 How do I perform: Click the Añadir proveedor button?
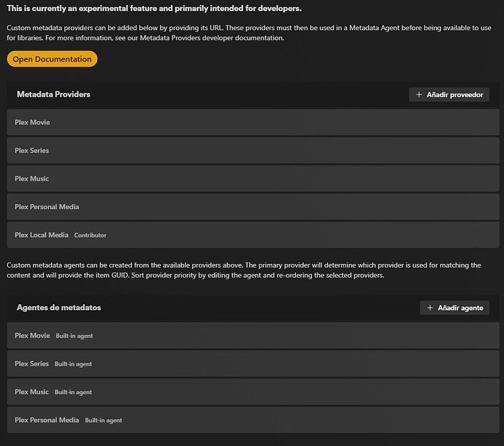pos(449,94)
